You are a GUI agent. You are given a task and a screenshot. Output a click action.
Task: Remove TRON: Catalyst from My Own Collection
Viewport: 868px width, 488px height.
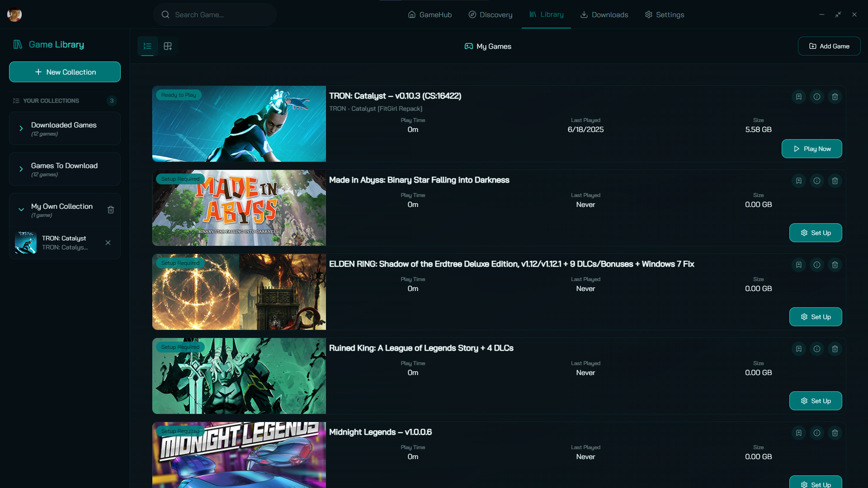click(x=108, y=243)
